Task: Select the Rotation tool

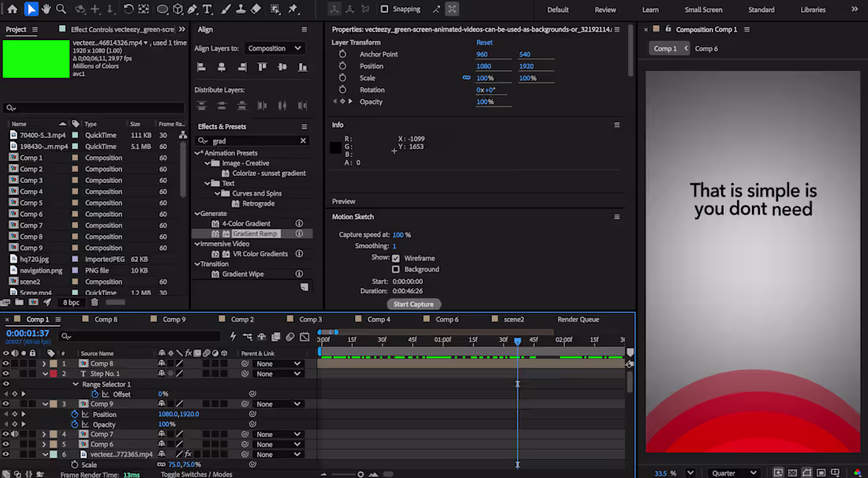Action: coord(129,9)
